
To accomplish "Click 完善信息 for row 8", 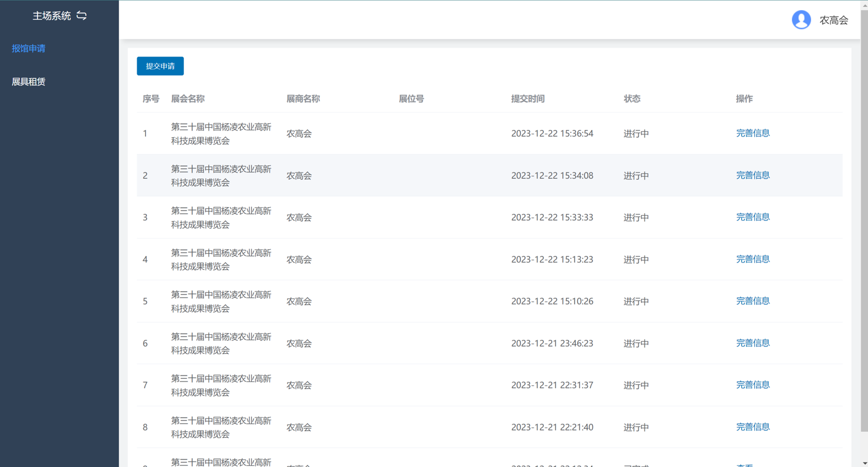I will (x=753, y=427).
